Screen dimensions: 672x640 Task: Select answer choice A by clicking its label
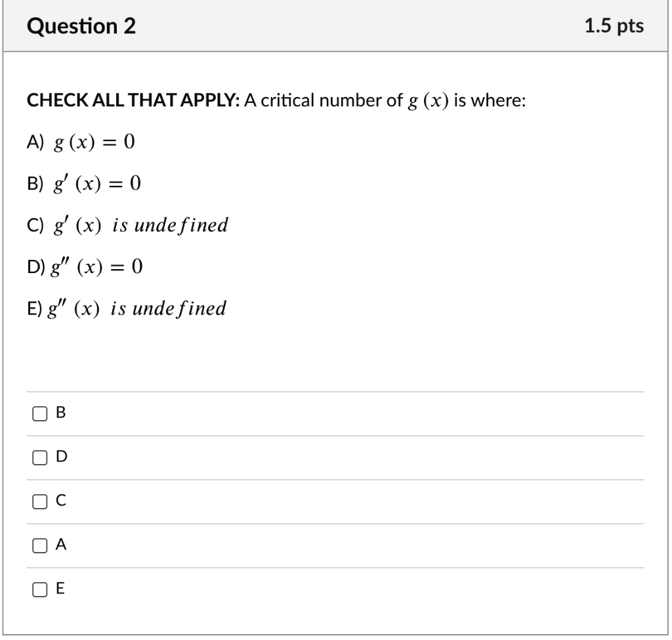coord(60,545)
